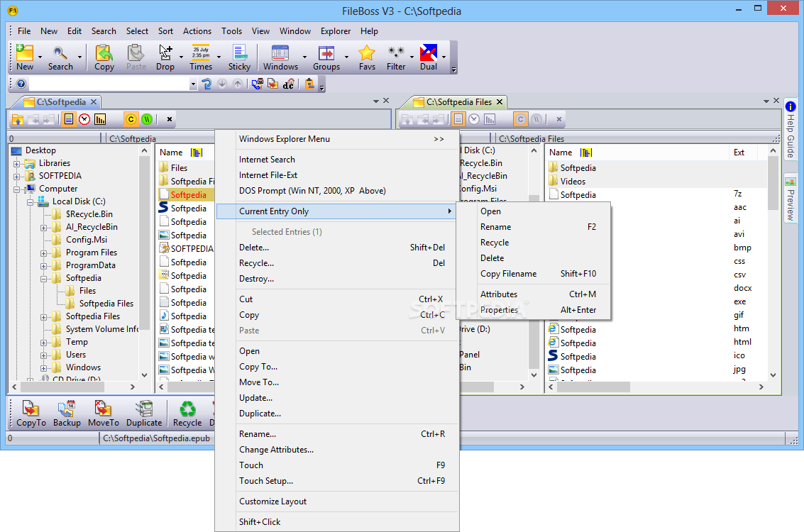This screenshot has height=532, width=804.
Task: Toggle green network '\\' button in left pane
Action: click(147, 119)
